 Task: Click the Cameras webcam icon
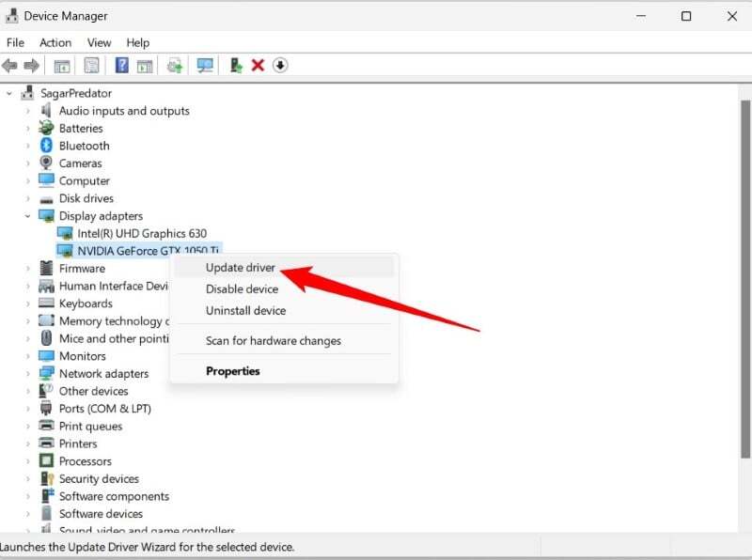click(x=46, y=163)
